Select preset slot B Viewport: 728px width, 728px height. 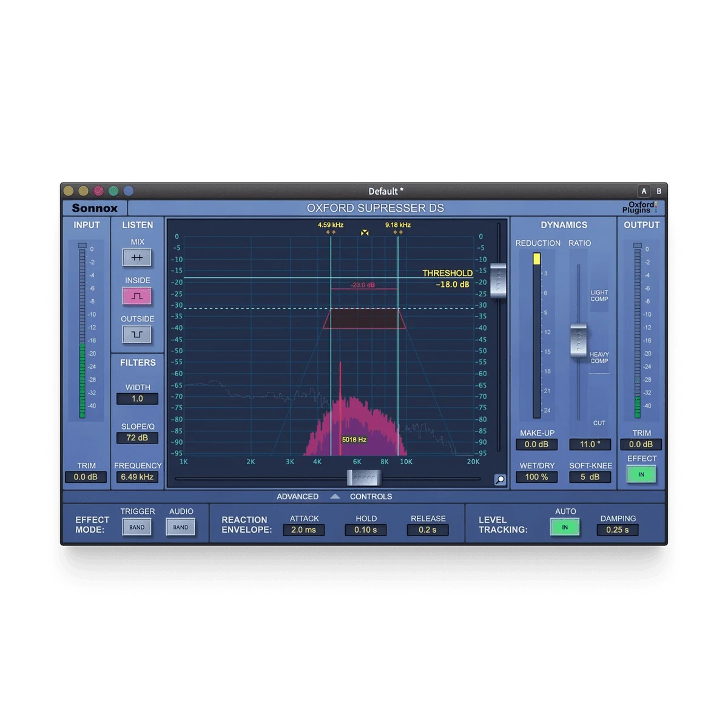click(x=659, y=191)
